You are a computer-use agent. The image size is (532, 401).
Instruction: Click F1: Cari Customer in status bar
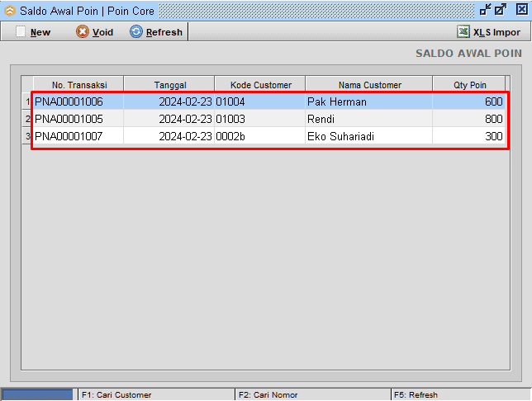coord(116,395)
